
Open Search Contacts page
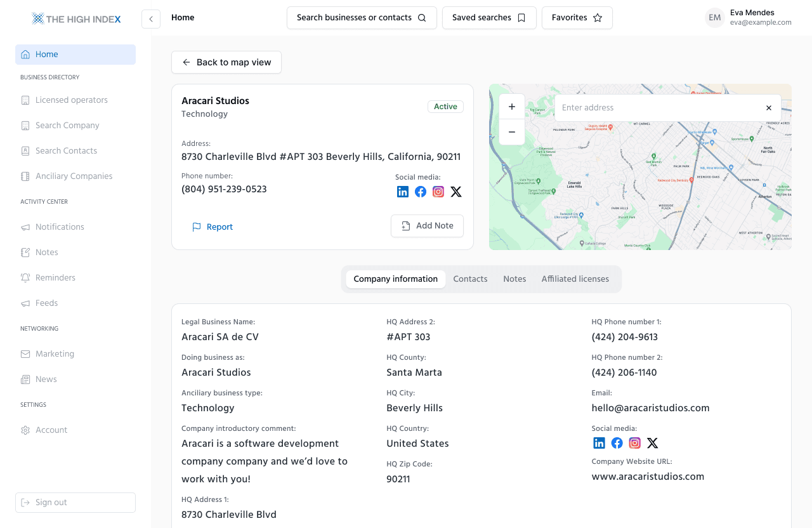pyautogui.click(x=75, y=151)
